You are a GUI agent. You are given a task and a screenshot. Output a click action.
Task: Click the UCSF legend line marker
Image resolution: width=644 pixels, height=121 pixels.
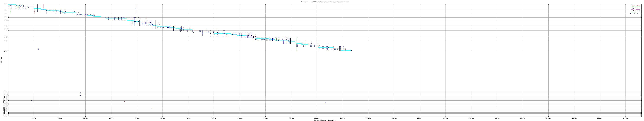(638, 12)
